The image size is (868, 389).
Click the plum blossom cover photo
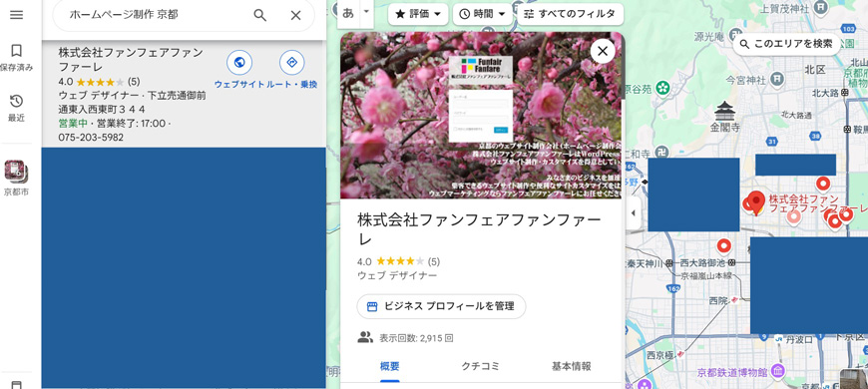[481, 115]
